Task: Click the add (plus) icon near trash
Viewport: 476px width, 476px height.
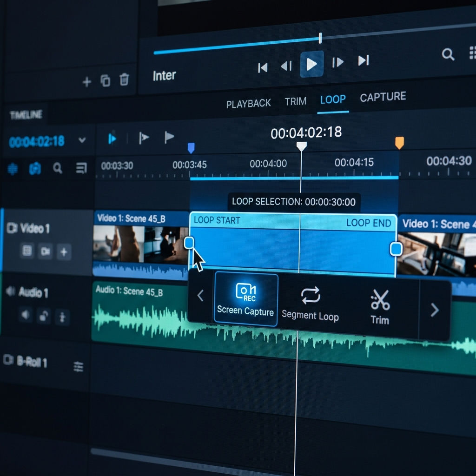Action: click(87, 82)
